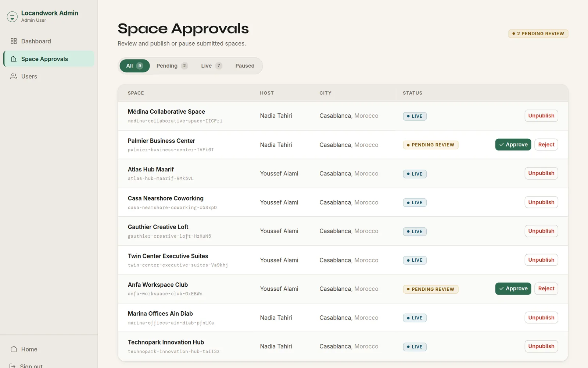Click the City column header
The image size is (588, 368).
point(325,93)
